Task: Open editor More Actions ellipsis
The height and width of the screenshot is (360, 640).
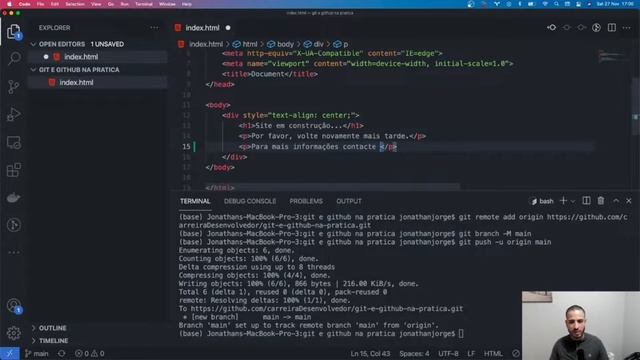Action: tap(627, 28)
